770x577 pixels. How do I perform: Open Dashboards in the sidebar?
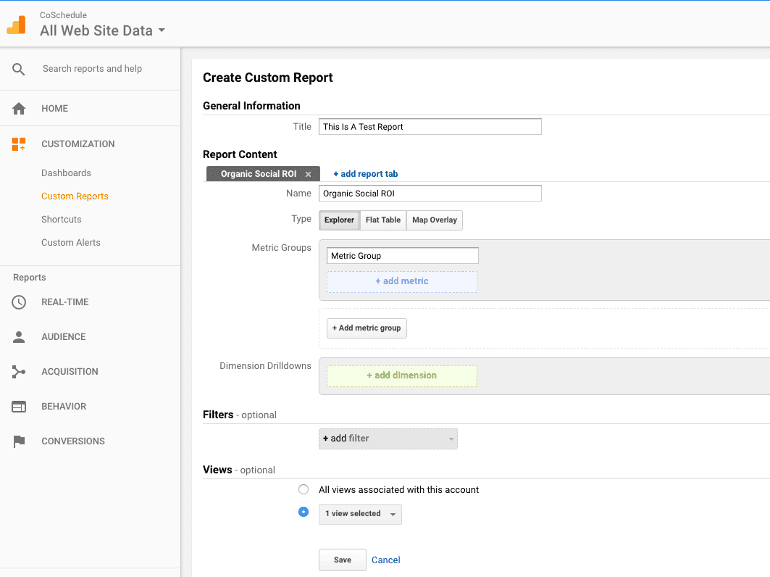click(x=66, y=173)
